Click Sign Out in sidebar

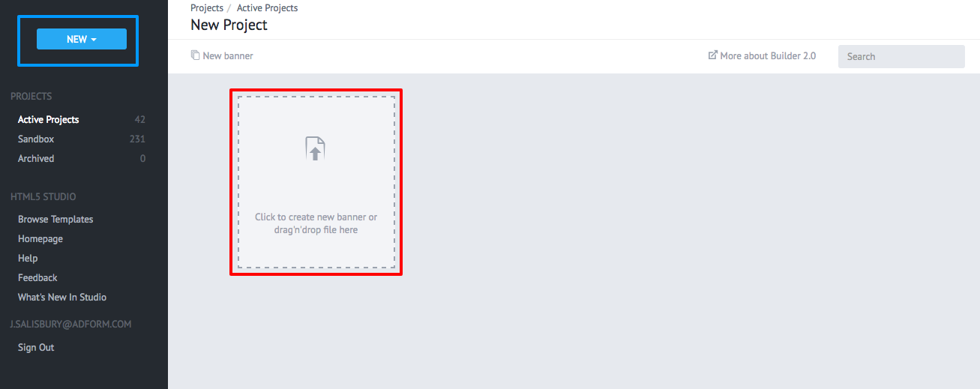coord(36,347)
